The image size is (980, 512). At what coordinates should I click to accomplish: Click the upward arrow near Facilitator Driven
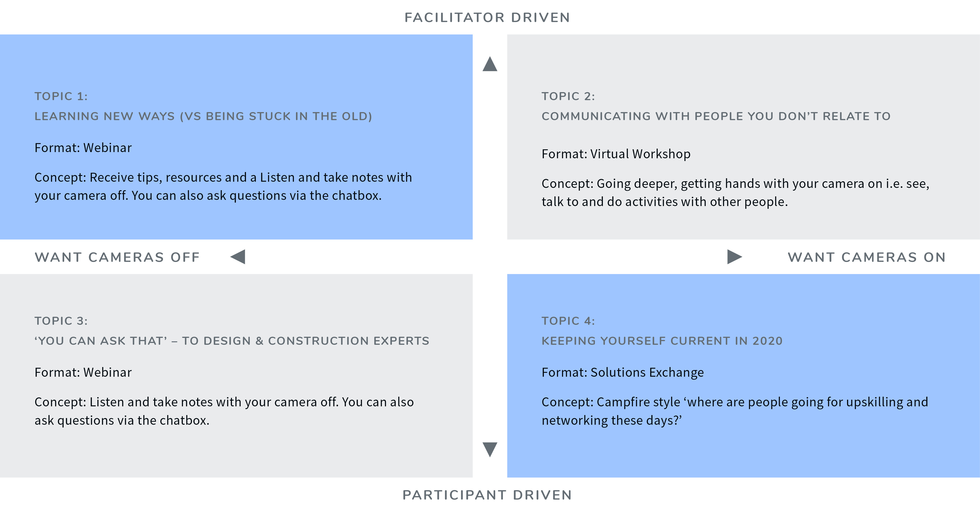(x=490, y=64)
